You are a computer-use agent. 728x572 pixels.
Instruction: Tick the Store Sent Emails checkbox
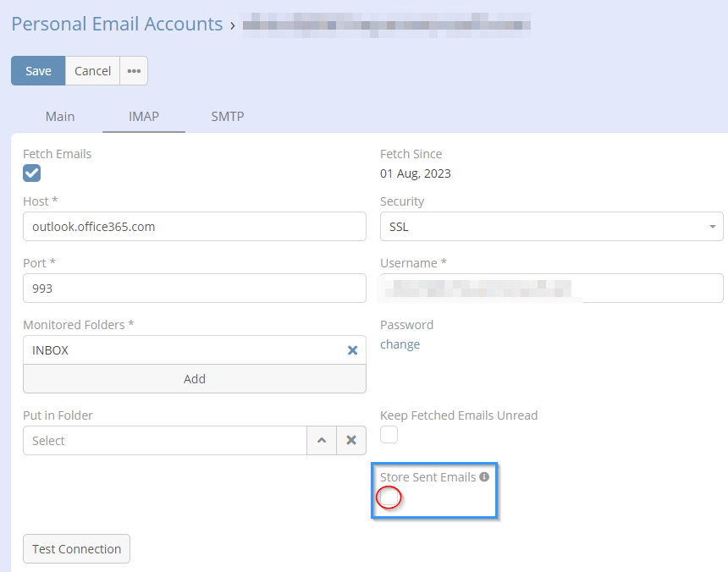click(389, 498)
